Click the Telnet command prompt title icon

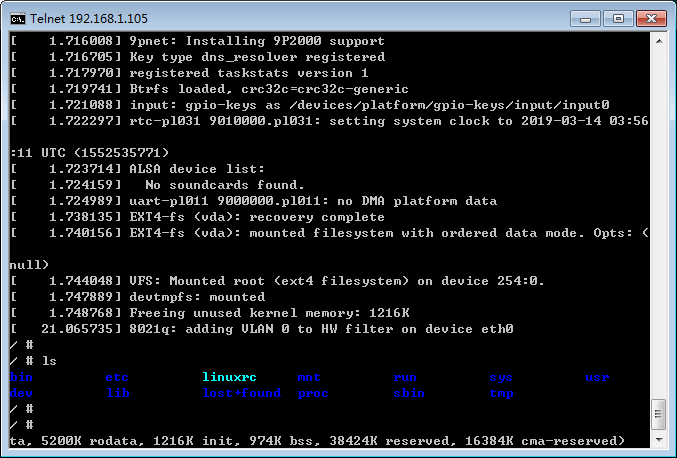point(17,17)
